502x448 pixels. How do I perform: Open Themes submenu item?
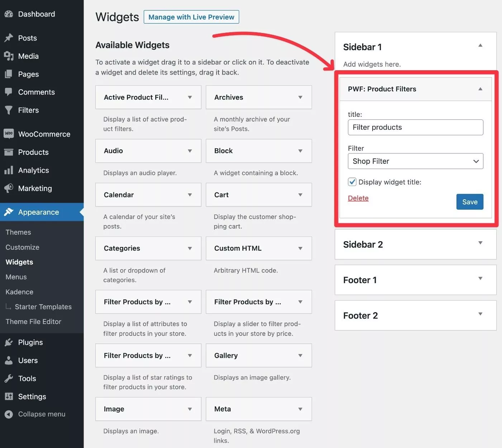[18, 232]
